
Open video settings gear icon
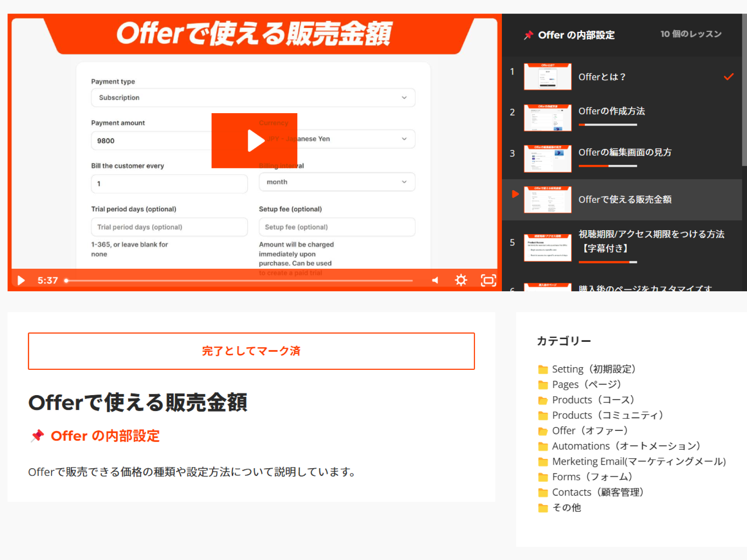pyautogui.click(x=461, y=280)
